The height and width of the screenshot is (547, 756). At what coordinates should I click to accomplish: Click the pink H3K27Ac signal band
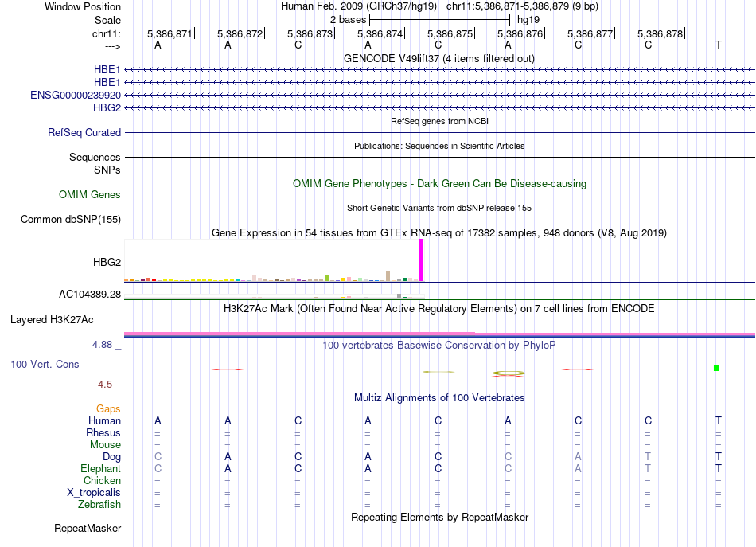pyautogui.click(x=440, y=334)
